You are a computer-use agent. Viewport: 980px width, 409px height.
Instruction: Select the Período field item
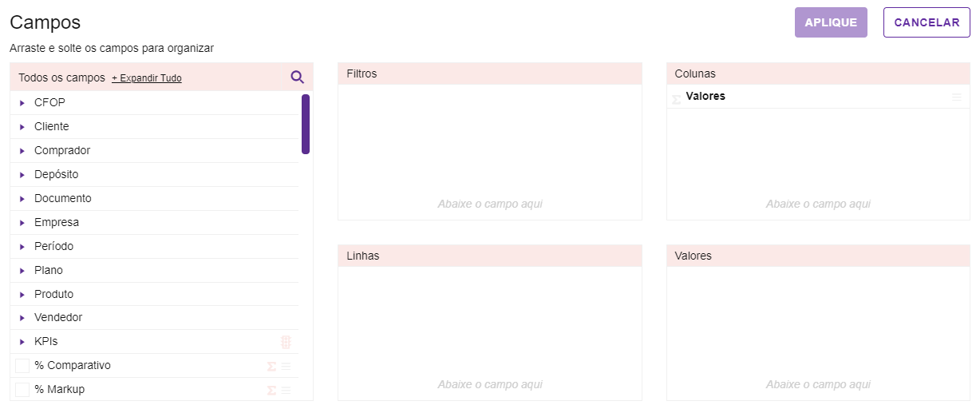(53, 246)
